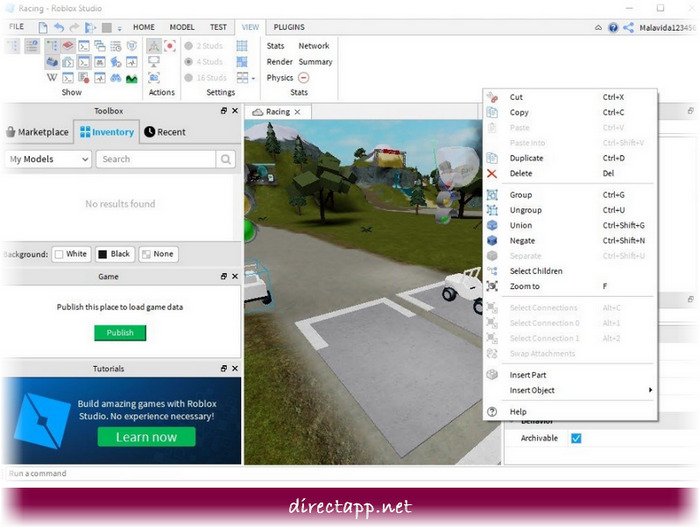
Task: Open the FILE menu
Action: tap(17, 27)
